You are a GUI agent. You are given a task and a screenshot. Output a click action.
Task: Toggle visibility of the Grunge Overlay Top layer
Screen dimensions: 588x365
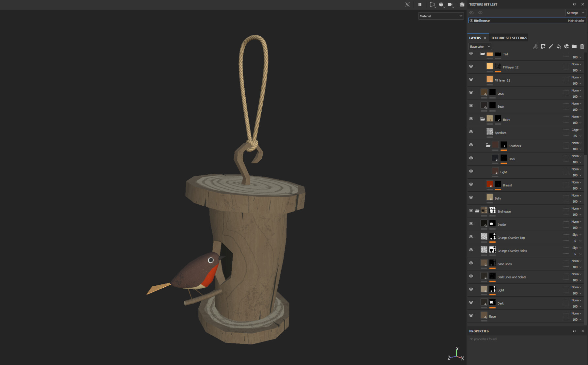[471, 237]
